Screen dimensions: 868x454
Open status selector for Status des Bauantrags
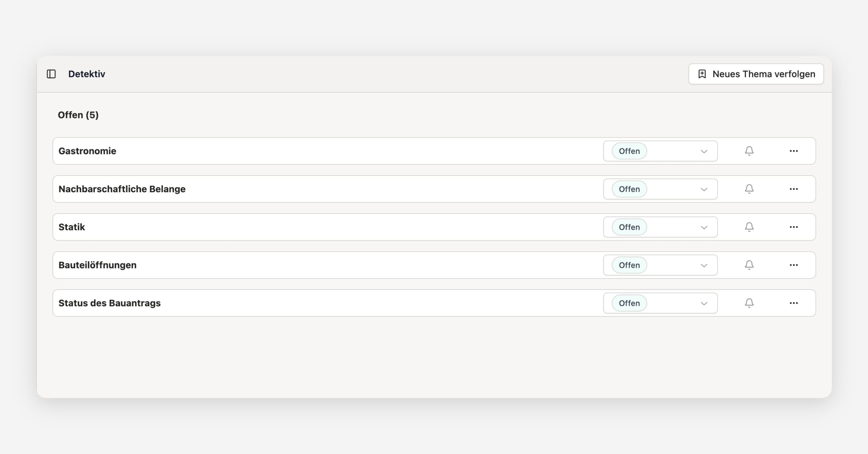tap(660, 303)
